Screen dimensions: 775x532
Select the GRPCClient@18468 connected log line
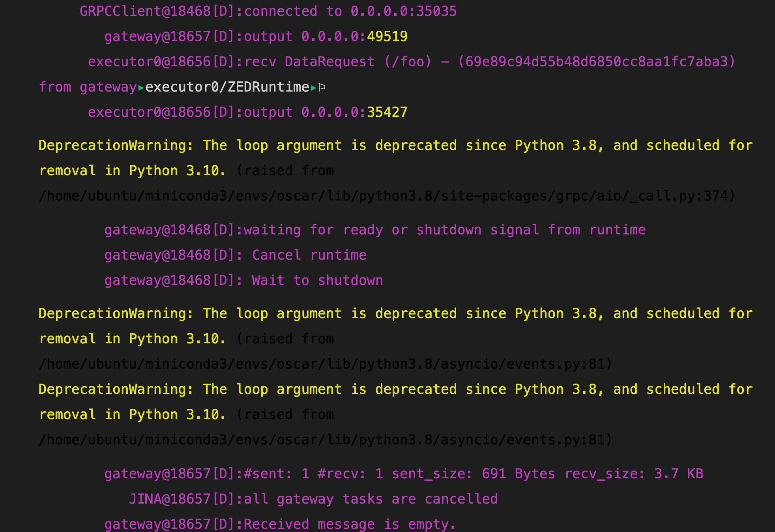268,11
